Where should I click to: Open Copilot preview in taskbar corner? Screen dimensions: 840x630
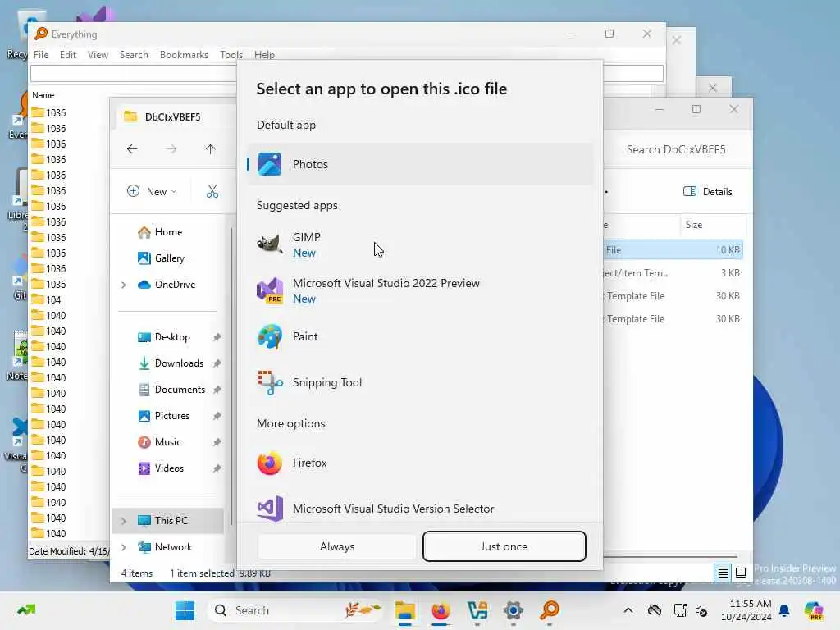(x=814, y=610)
